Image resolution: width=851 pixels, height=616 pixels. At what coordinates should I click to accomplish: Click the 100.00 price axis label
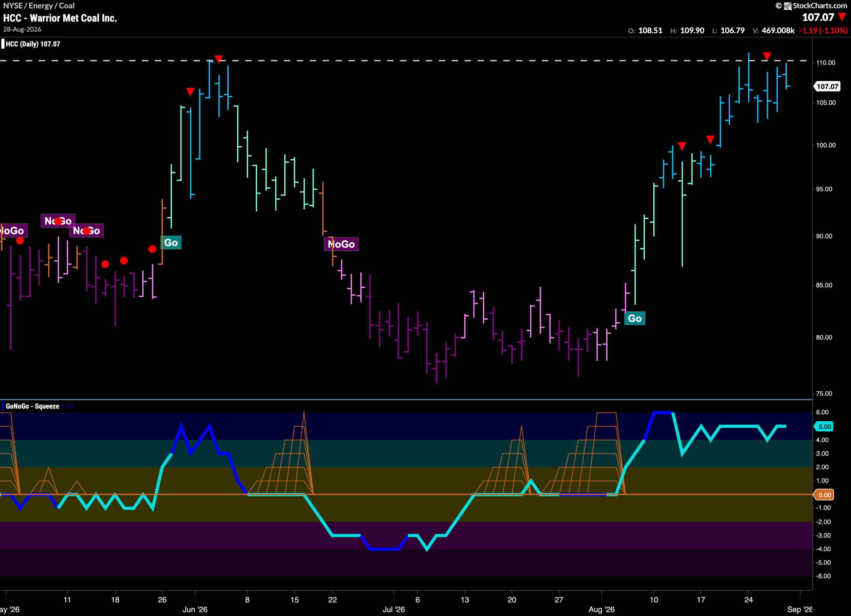pyautogui.click(x=826, y=145)
